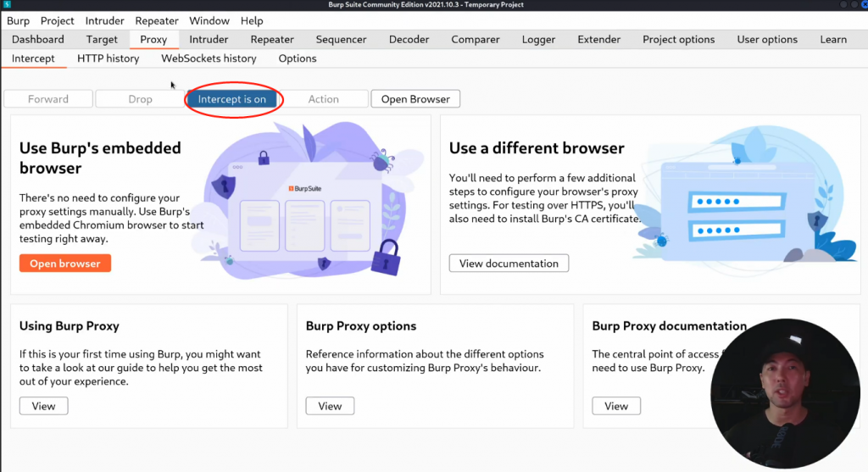Click View under Burp Proxy options
Viewport: 868px width, 472px height.
pos(330,406)
